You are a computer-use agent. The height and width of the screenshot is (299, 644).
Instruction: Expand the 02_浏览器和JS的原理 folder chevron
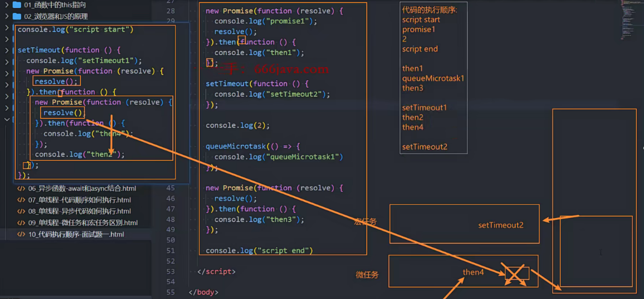tap(7, 16)
